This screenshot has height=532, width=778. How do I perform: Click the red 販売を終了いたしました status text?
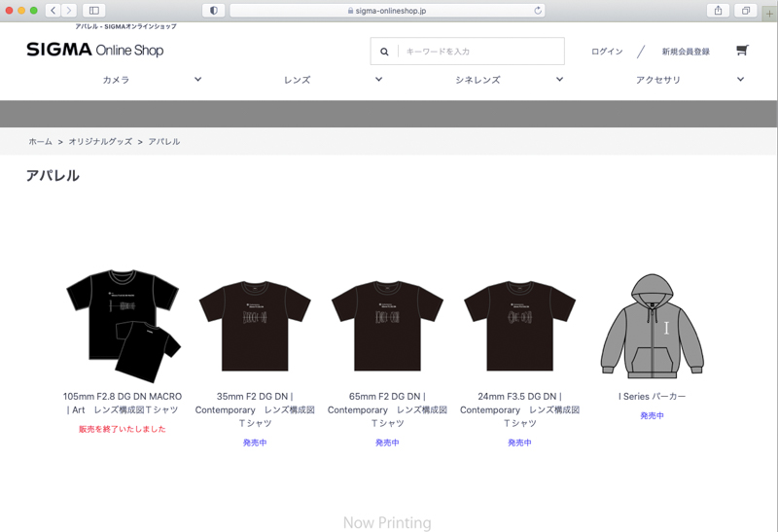pyautogui.click(x=123, y=429)
